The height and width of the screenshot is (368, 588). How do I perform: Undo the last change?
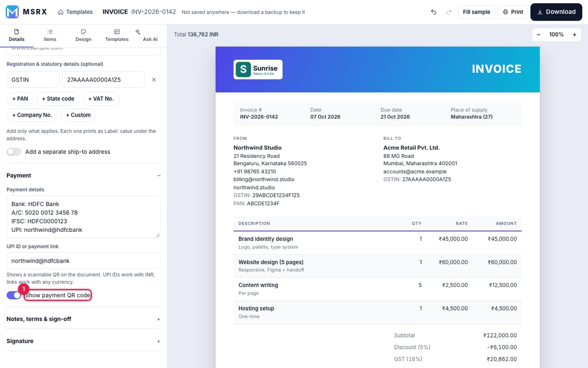pos(434,12)
